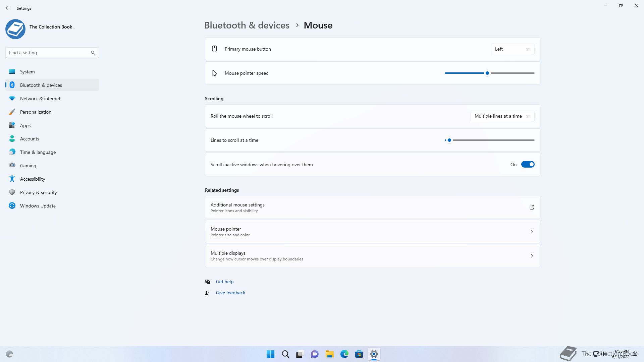Expand the Roll the mouse wheel dropdown
Image resolution: width=644 pixels, height=362 pixels.
point(502,116)
